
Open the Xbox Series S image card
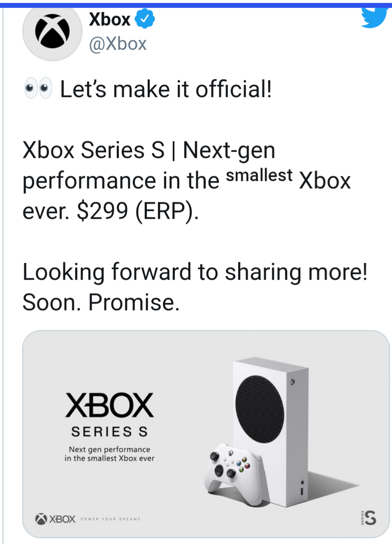(206, 434)
